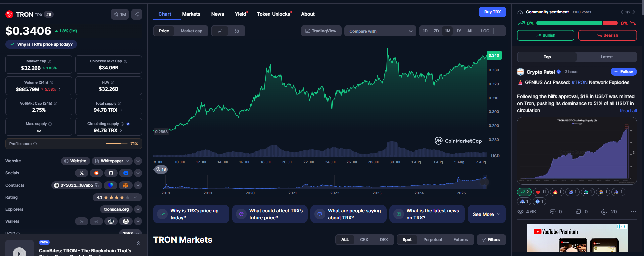Filter TRON Markets by DEX
The height and width of the screenshot is (256, 644).
click(384, 240)
